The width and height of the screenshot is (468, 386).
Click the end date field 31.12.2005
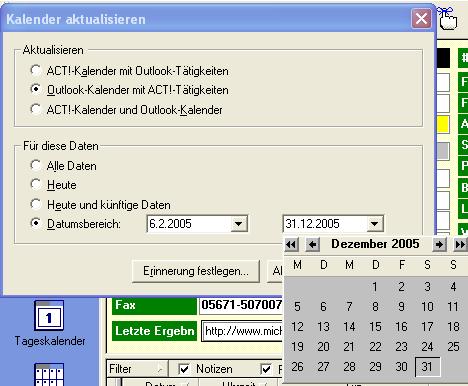point(325,224)
